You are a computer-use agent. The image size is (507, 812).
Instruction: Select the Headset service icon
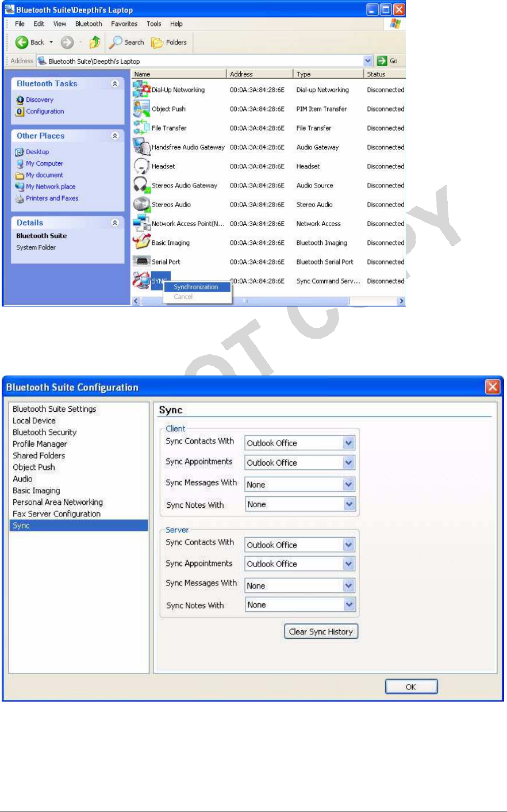tap(141, 166)
